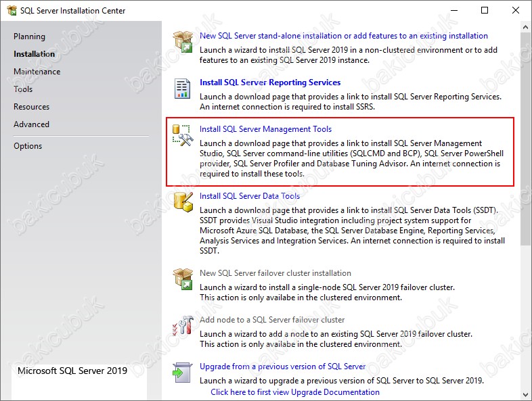Click 'Launch a wizard to install a single-node' text

pos(327,287)
